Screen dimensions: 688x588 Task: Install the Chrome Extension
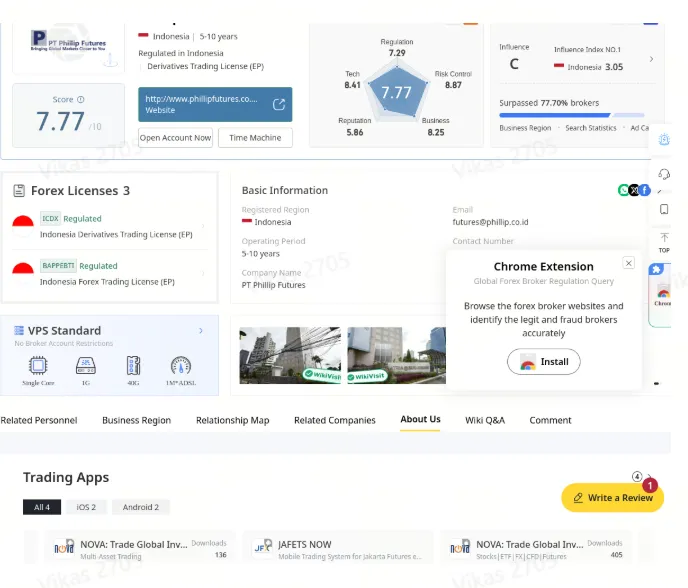coord(544,362)
